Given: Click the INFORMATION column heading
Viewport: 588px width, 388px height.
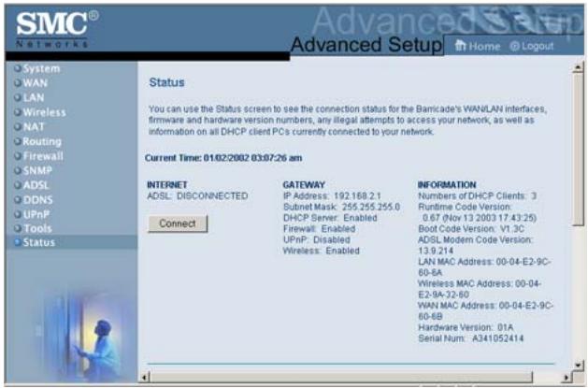Looking at the screenshot, I should [x=447, y=185].
